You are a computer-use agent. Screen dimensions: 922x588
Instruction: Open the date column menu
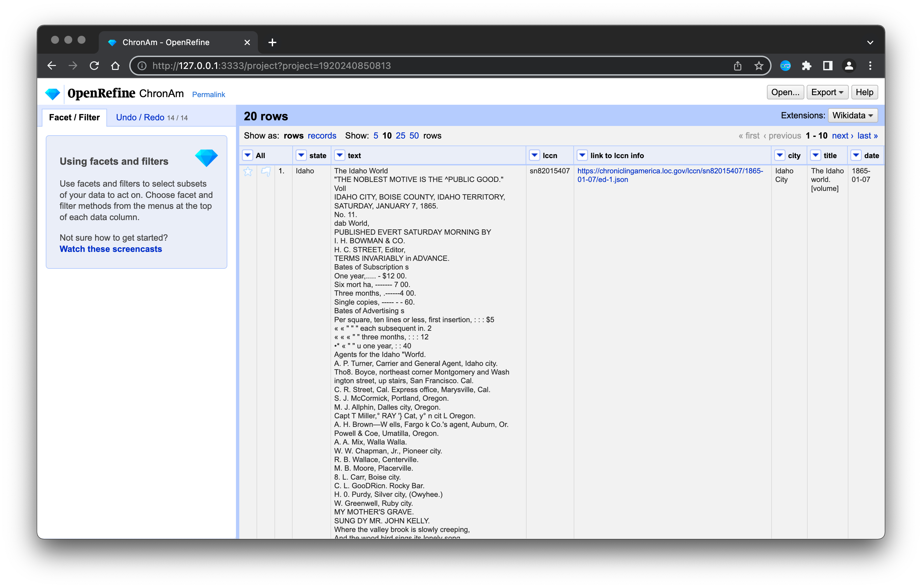coord(856,155)
